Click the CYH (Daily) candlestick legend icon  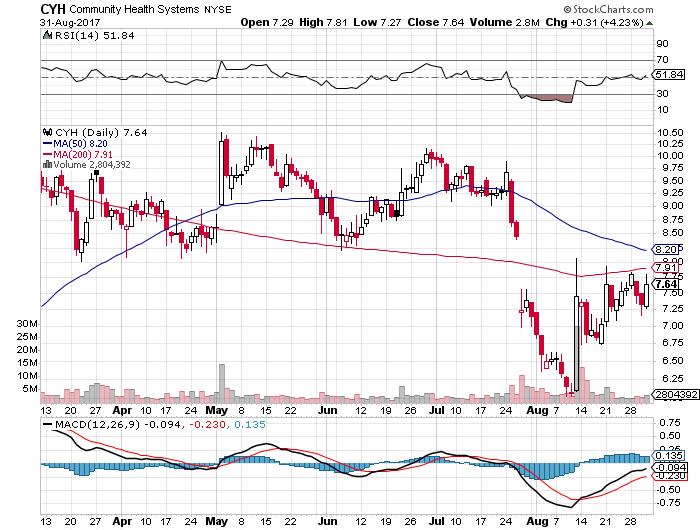pyautogui.click(x=45, y=131)
